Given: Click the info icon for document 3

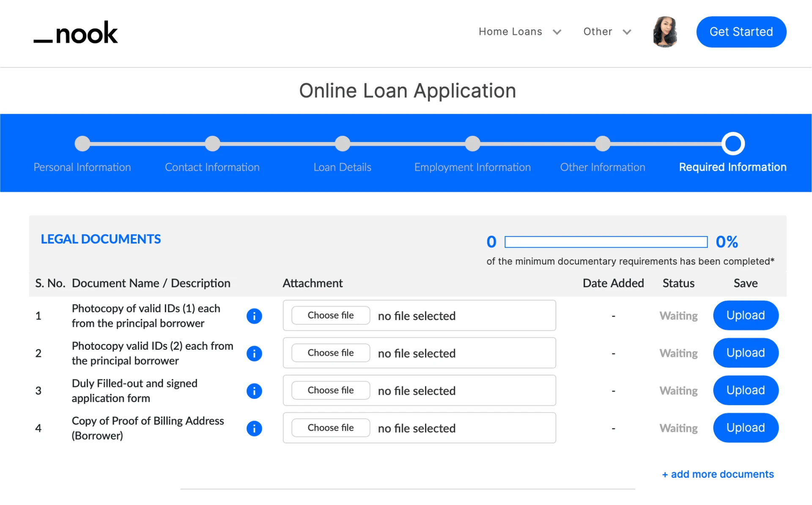Looking at the screenshot, I should click(255, 390).
